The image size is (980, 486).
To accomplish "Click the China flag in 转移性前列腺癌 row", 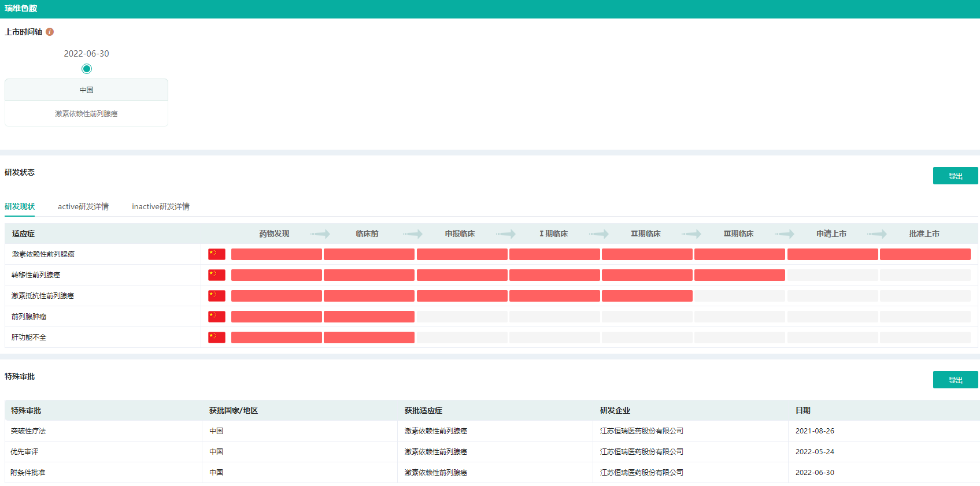I will click(217, 275).
